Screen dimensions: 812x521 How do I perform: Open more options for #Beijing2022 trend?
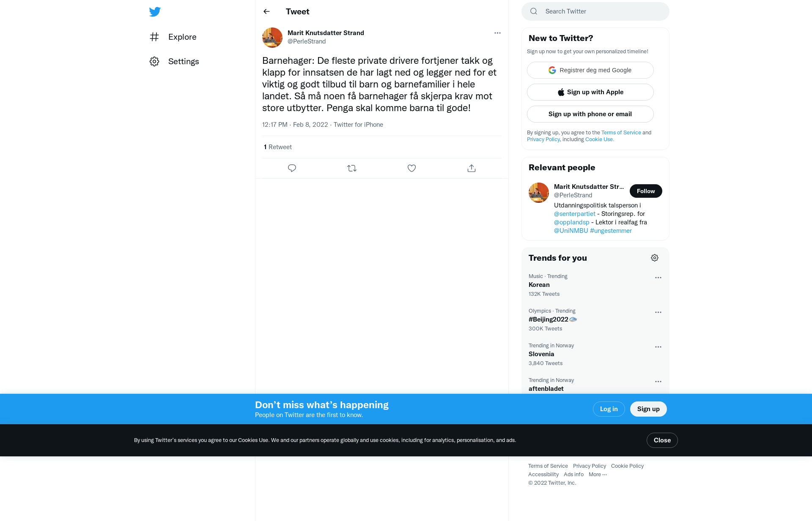658,312
